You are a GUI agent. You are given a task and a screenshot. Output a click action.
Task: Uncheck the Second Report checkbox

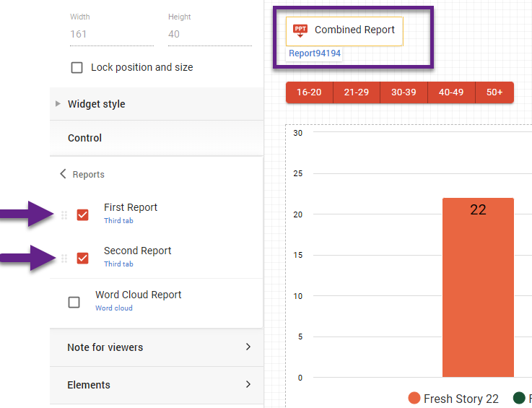click(x=82, y=258)
